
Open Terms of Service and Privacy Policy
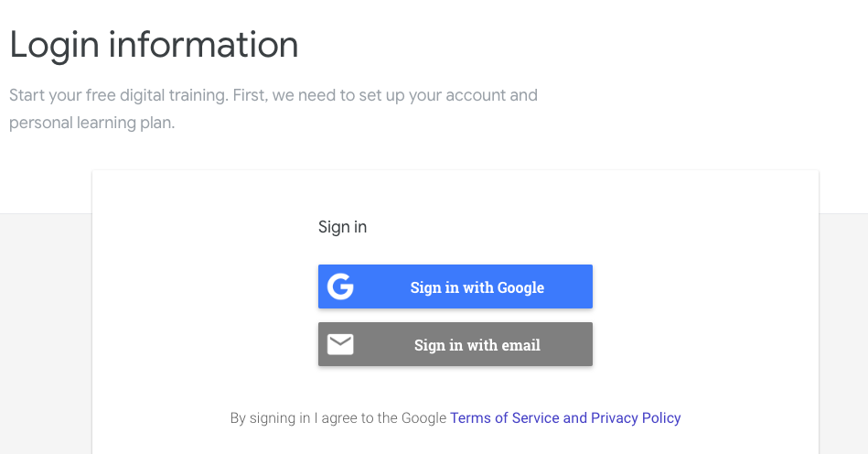pos(565,418)
